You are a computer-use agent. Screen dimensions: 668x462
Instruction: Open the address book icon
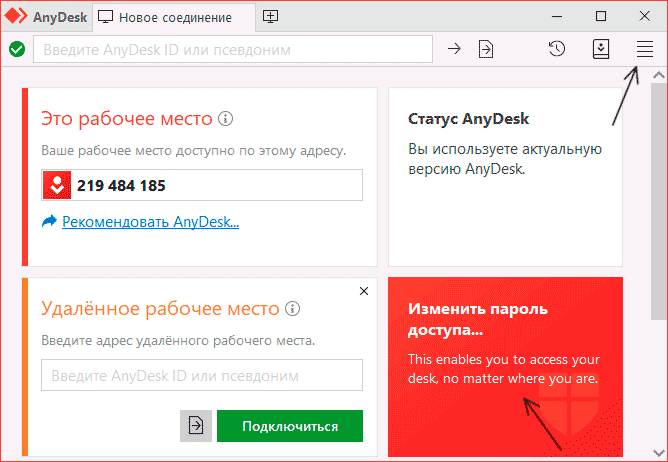(601, 49)
